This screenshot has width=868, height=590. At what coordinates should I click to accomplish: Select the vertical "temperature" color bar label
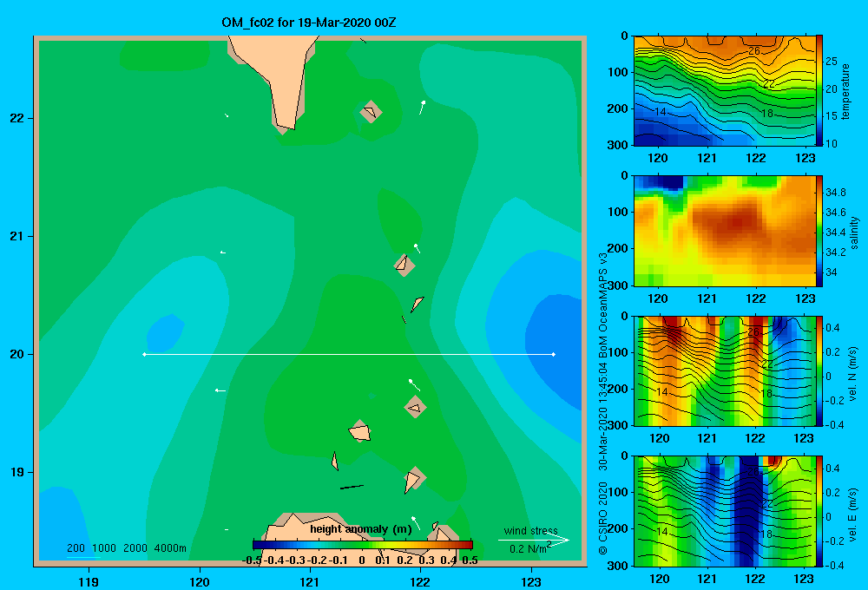tap(845, 91)
